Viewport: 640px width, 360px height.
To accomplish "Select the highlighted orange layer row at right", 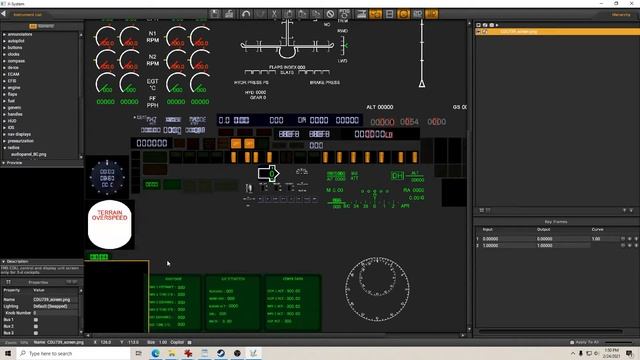I will coord(557,31).
